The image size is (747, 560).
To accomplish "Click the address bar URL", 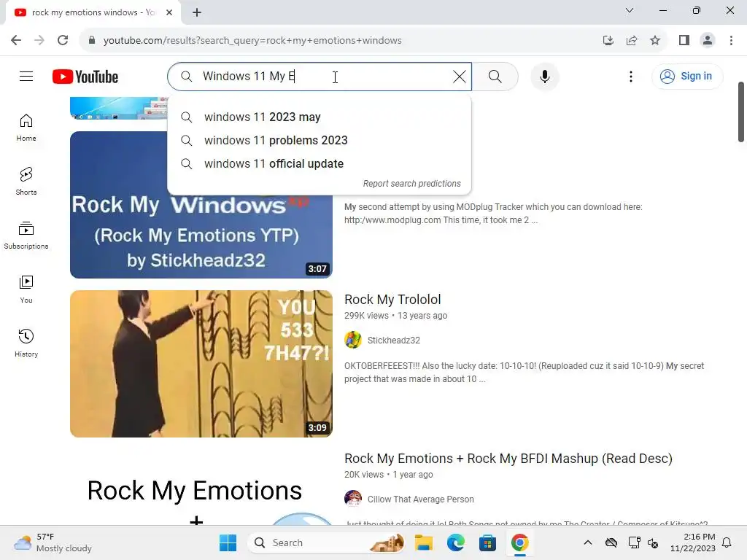I will [252, 41].
